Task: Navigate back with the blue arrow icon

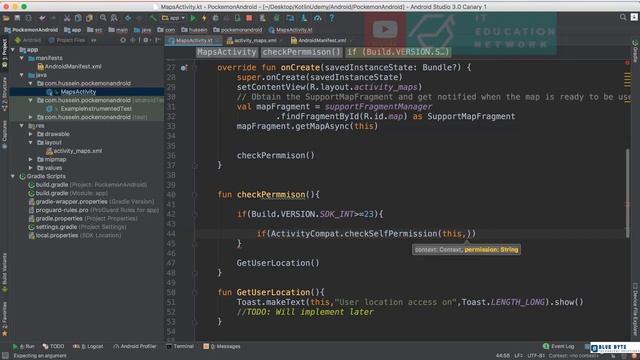Action: (x=128, y=18)
